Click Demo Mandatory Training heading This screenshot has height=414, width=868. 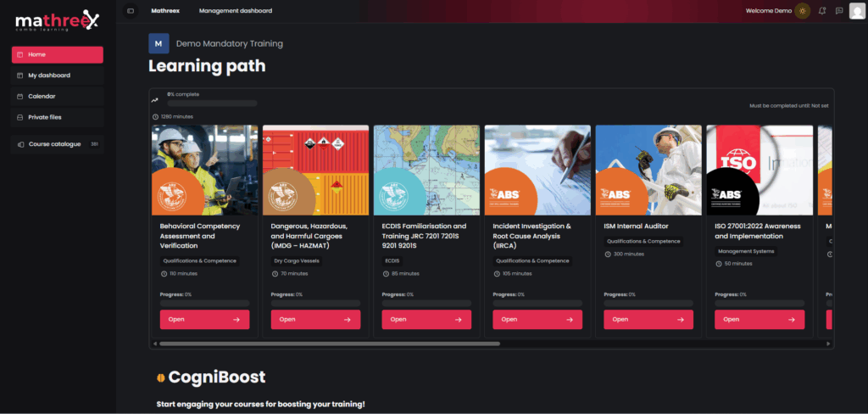[229, 44]
